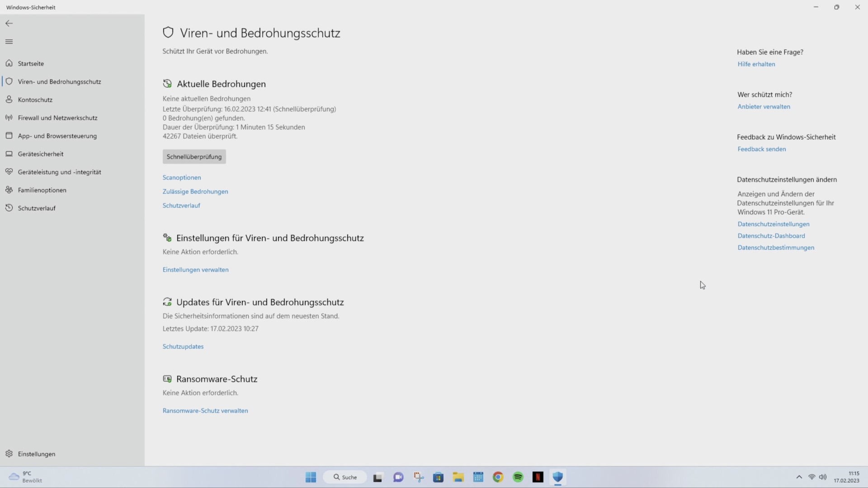Click the Windows-Sicherheit shield in taskbar
The height and width of the screenshot is (488, 868).
(x=558, y=477)
